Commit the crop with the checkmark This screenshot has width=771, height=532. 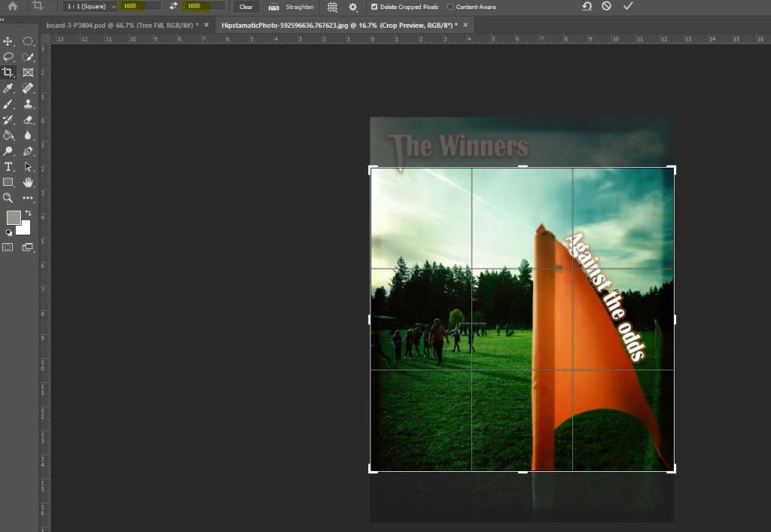tap(628, 6)
